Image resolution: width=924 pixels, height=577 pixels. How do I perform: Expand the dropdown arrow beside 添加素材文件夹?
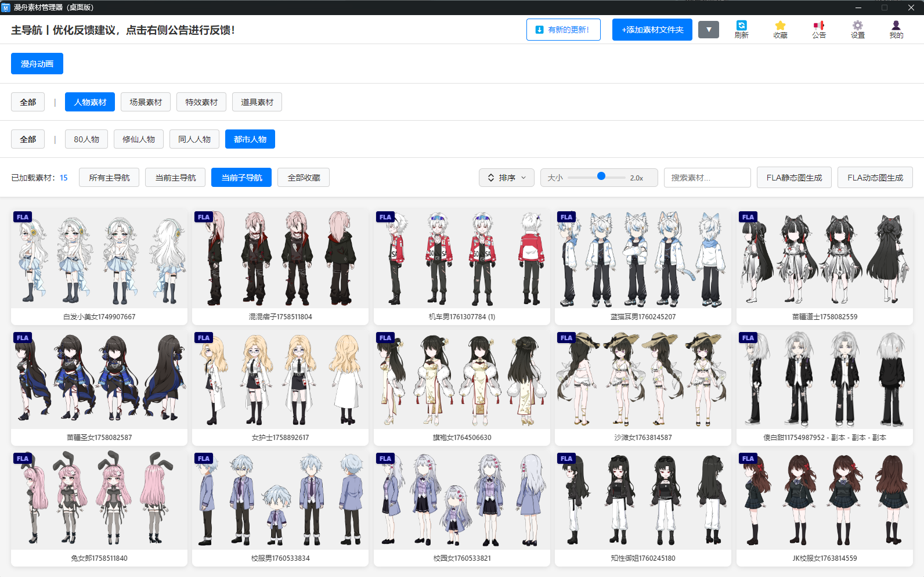pyautogui.click(x=708, y=30)
